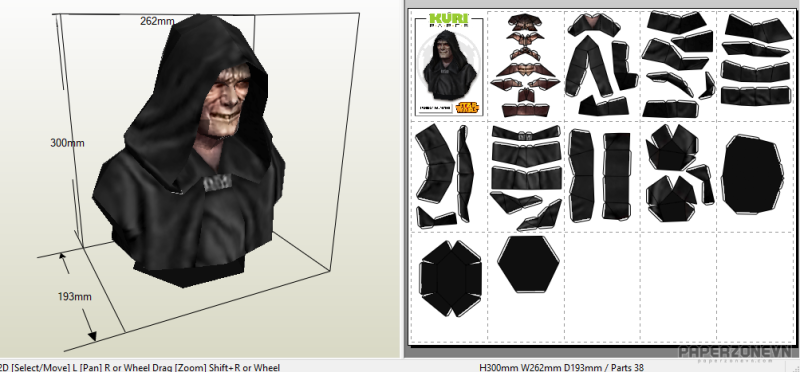Select the tall curved hood strip part
The image size is (800, 372).
(435, 163)
